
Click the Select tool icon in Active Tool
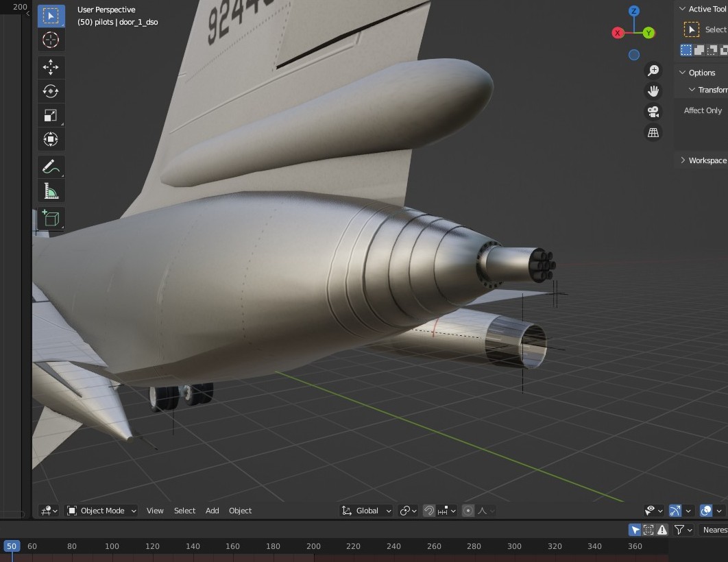coord(691,29)
